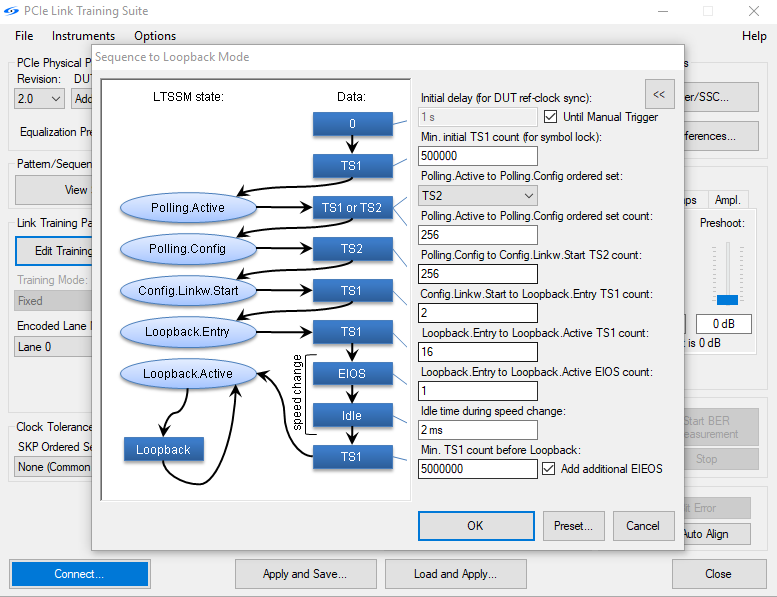This screenshot has height=597, width=777.
Task: Click the Loopback data block
Action: (164, 449)
